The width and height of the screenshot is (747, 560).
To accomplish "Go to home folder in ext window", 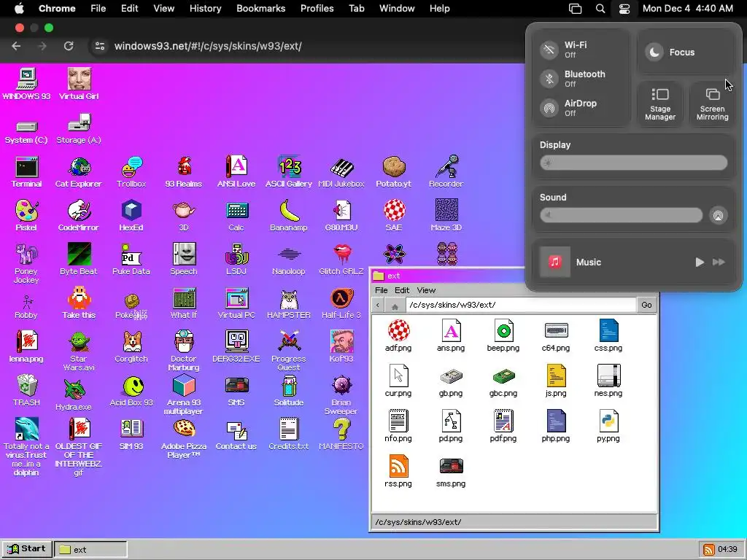I will (395, 306).
